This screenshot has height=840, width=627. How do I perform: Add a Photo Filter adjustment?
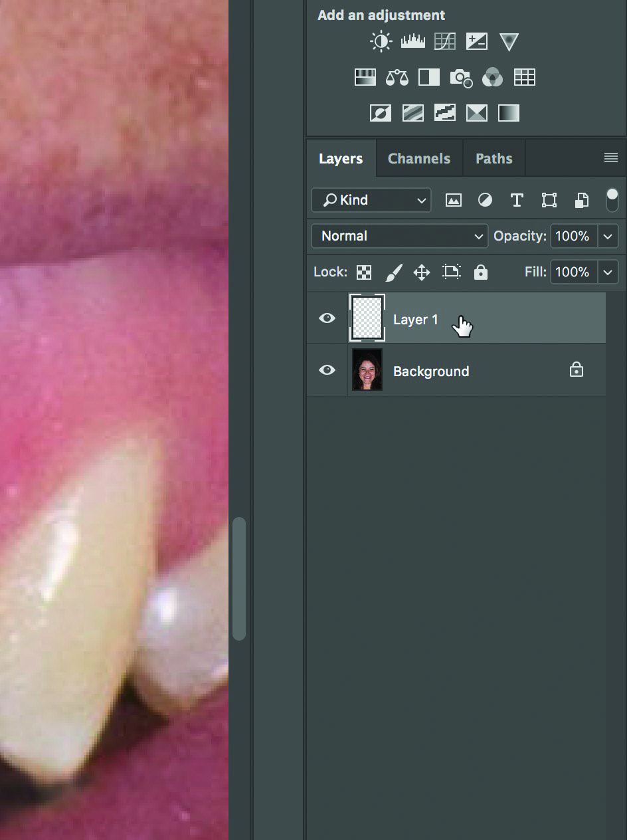(x=461, y=78)
